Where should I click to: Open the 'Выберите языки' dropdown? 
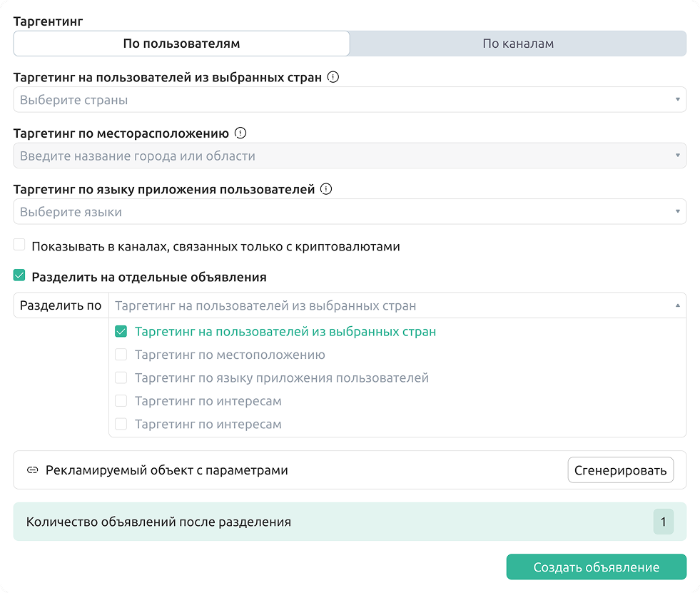pyautogui.click(x=343, y=212)
